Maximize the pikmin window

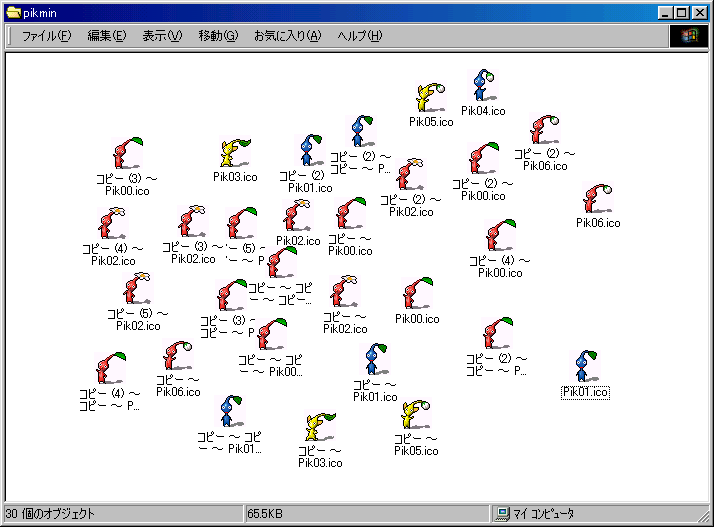point(682,13)
